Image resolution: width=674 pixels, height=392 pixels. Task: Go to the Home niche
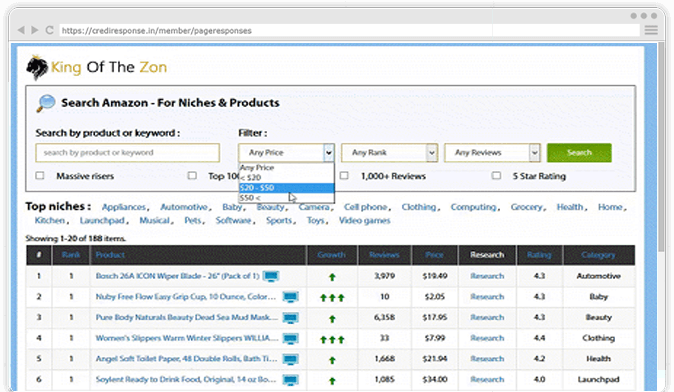pyautogui.click(x=610, y=207)
